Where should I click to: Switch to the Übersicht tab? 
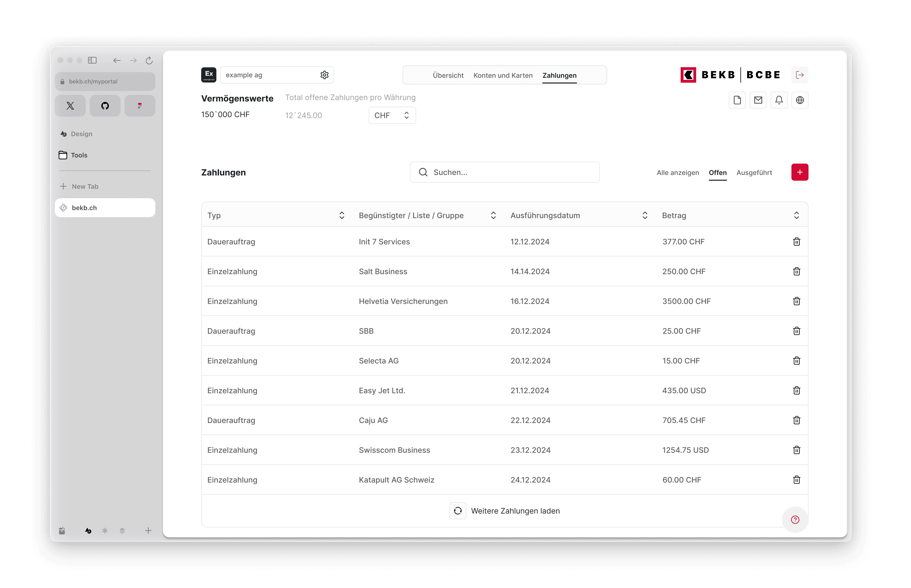[x=448, y=76]
